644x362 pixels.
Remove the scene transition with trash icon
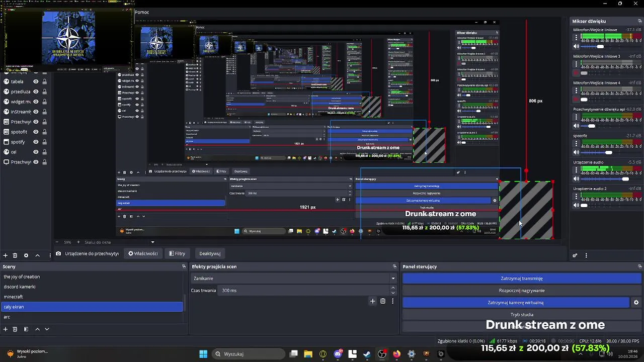point(383,301)
